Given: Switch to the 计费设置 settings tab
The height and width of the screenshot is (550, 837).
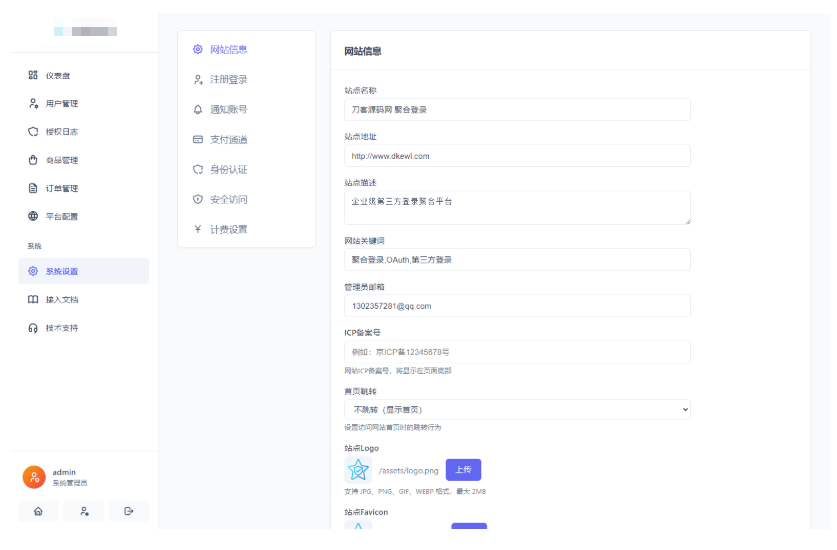Looking at the screenshot, I should click(x=246, y=229).
